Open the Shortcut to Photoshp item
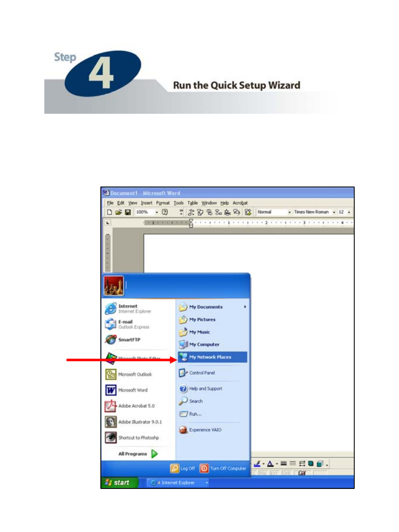399x532 pixels. 132,438
